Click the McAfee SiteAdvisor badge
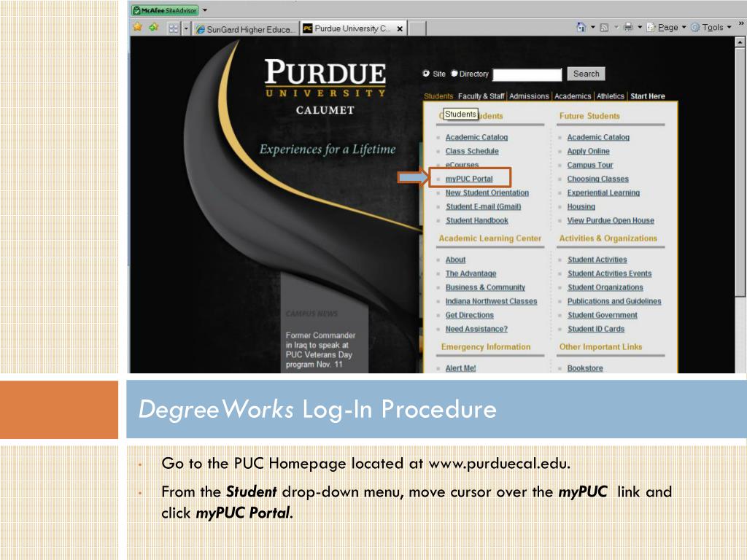This screenshot has height=560, width=747. (x=165, y=10)
